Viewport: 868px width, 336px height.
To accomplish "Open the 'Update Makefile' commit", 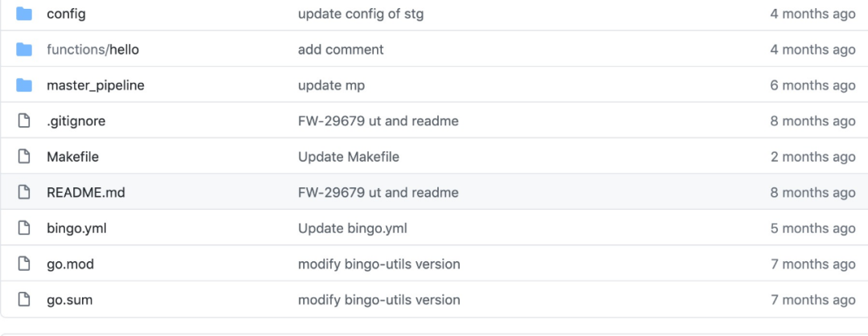I will (x=348, y=157).
